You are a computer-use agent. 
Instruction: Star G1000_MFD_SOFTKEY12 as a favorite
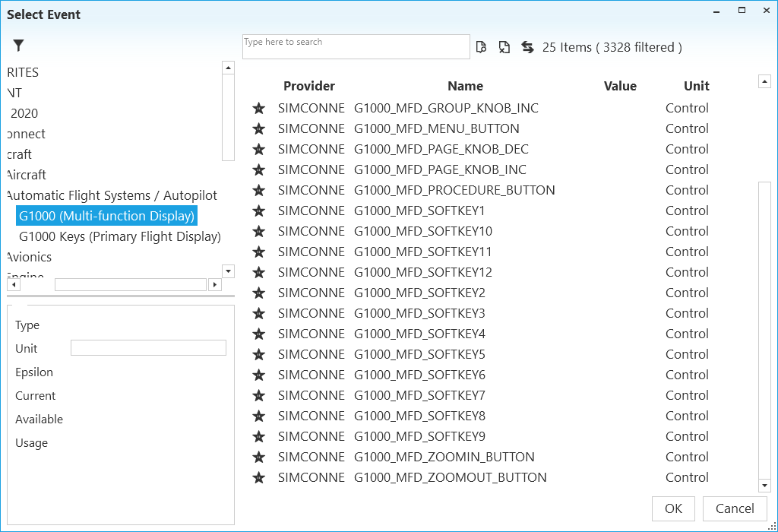tap(258, 272)
